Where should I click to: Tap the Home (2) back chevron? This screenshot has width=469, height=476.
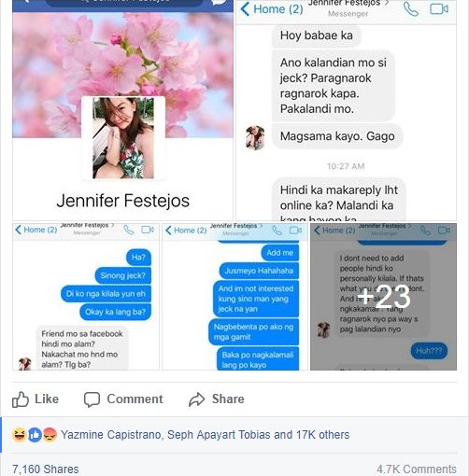point(245,9)
